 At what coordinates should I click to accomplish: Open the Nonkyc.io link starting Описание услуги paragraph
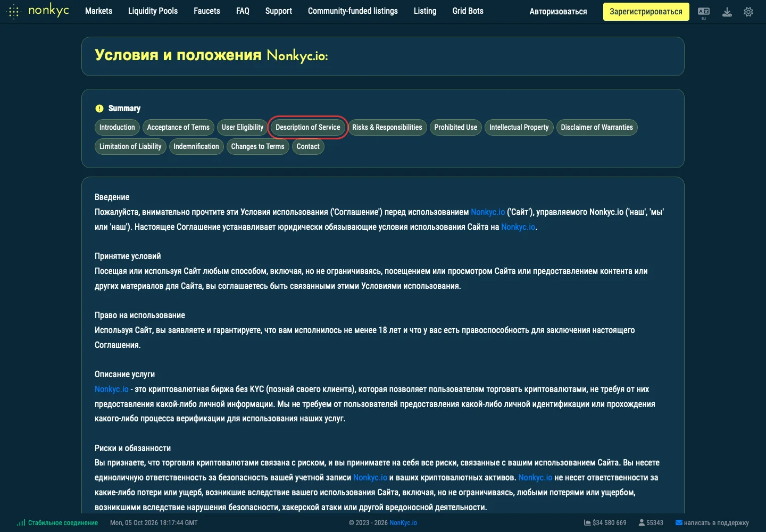[x=112, y=389]
